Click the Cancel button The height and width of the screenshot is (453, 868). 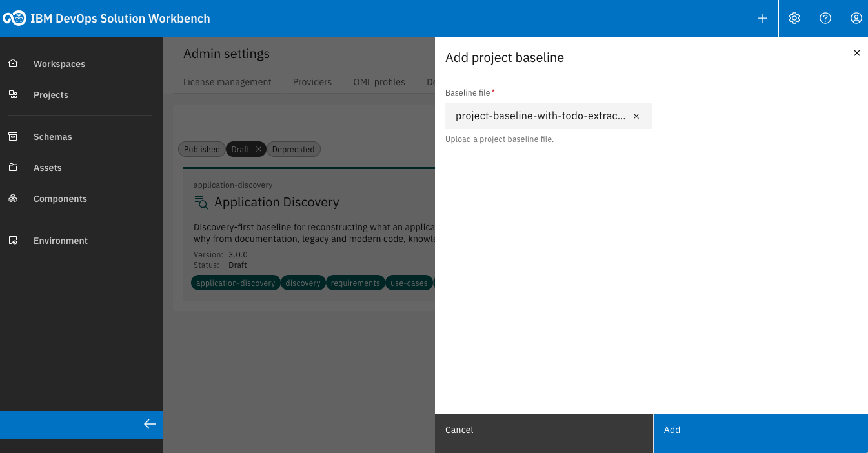544,433
